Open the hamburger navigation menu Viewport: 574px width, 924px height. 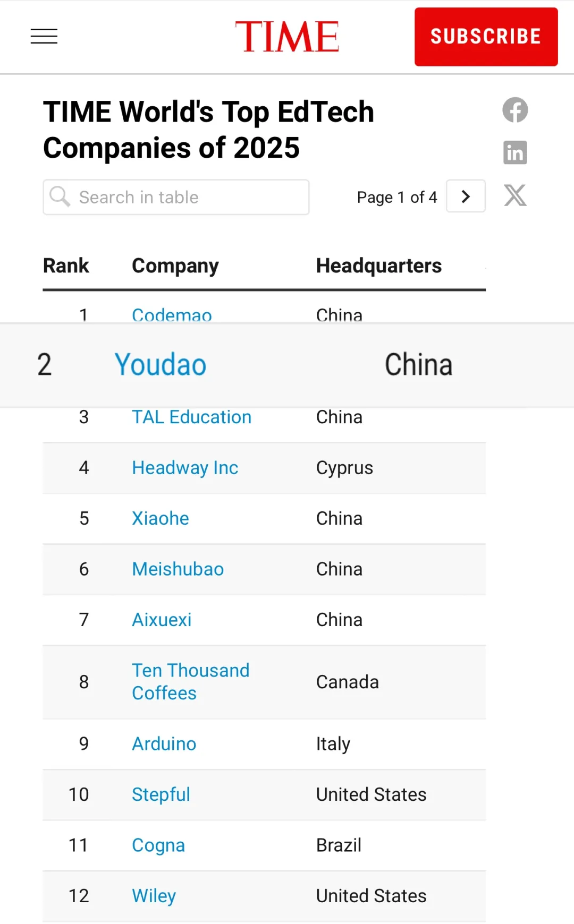pyautogui.click(x=44, y=36)
